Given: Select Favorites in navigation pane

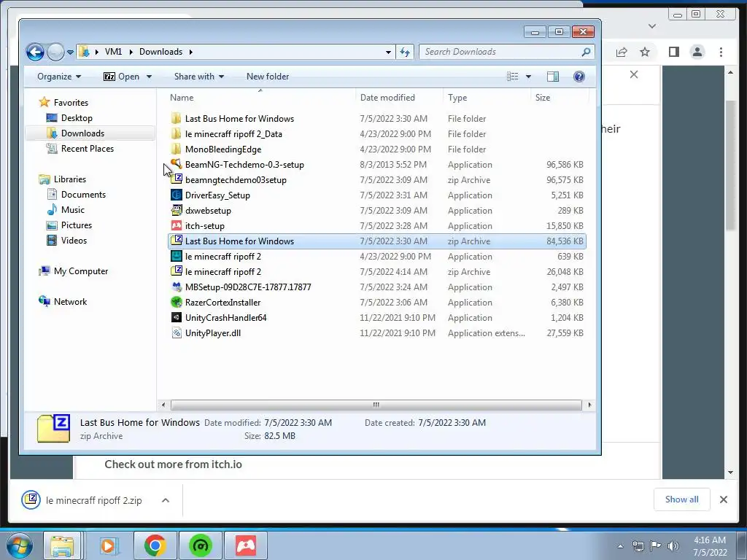Looking at the screenshot, I should pos(71,102).
